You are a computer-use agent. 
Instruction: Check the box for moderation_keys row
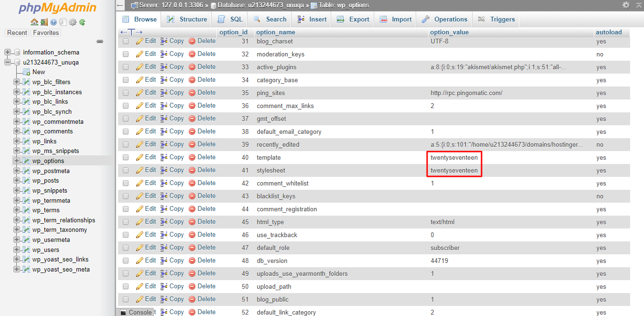126,54
